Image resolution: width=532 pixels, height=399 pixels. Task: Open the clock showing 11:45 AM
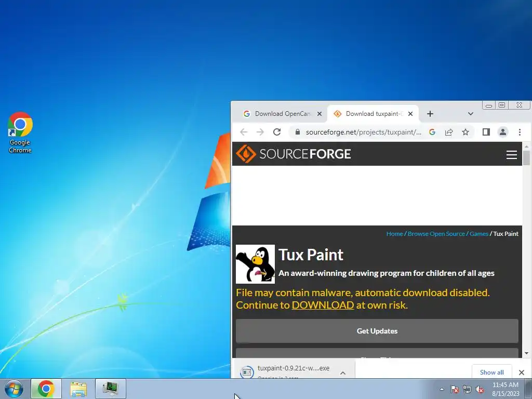506,389
